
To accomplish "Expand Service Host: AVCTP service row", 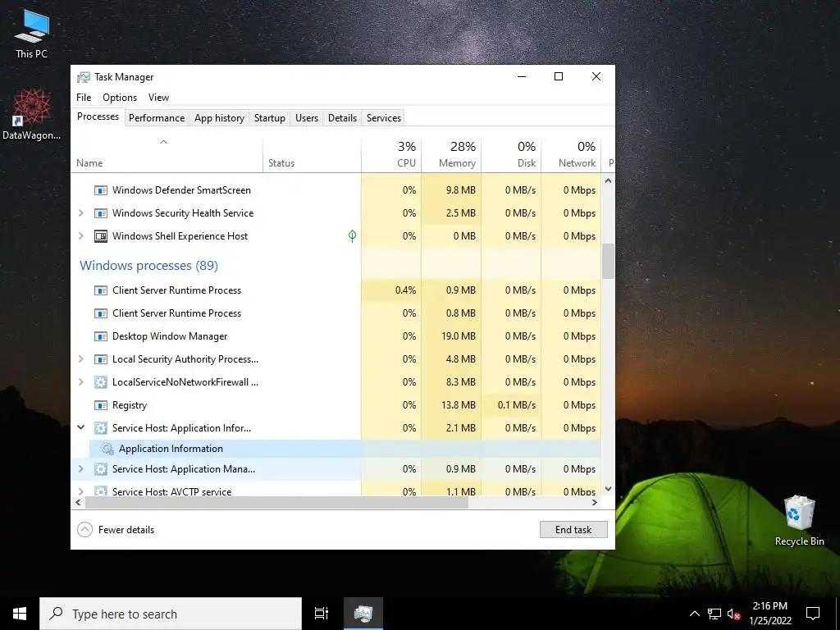I will 81,491.
